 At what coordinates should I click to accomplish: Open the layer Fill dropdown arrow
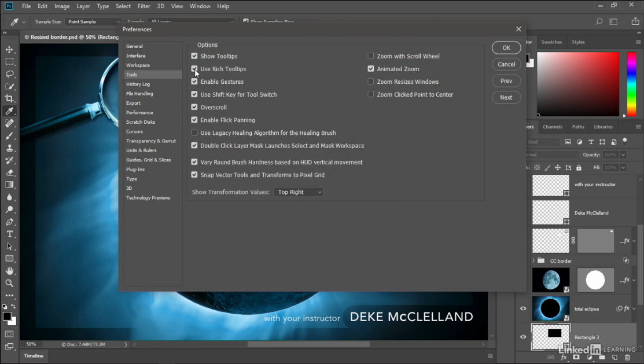pos(623,168)
